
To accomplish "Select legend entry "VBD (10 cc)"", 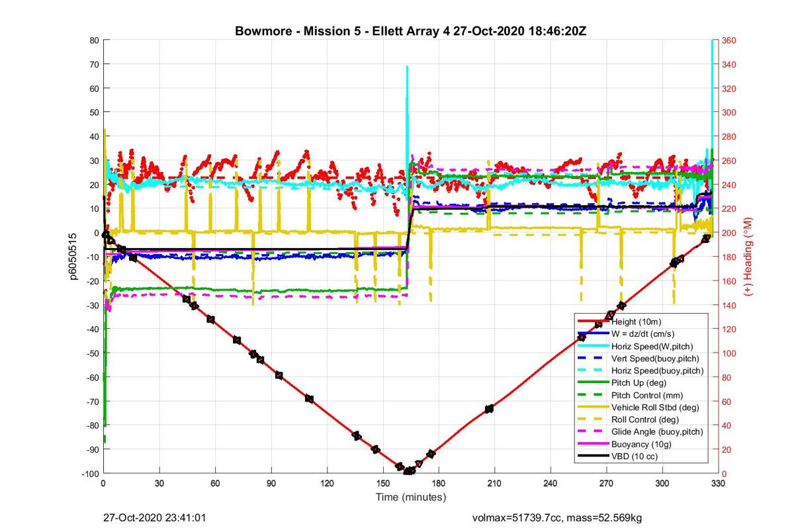I will point(633,456).
